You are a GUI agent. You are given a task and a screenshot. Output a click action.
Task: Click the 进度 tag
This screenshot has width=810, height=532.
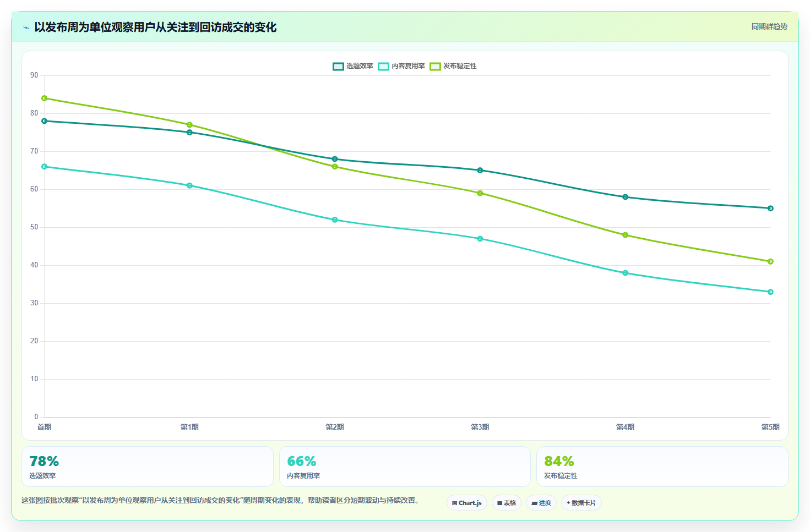click(541, 503)
